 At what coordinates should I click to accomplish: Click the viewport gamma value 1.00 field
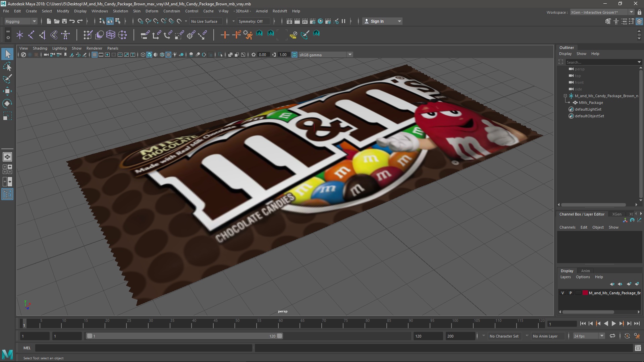tap(284, 55)
